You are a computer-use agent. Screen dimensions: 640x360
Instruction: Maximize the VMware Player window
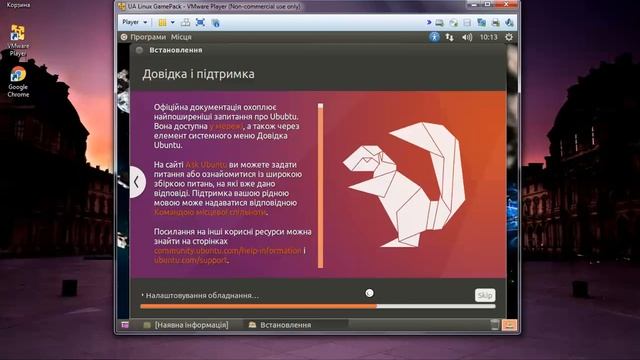487,5
